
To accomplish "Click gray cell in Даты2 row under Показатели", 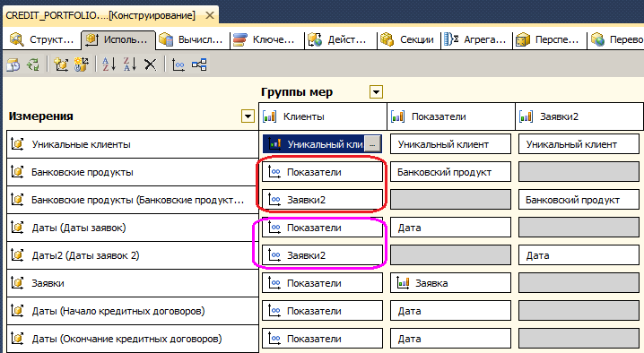I will pos(450,255).
